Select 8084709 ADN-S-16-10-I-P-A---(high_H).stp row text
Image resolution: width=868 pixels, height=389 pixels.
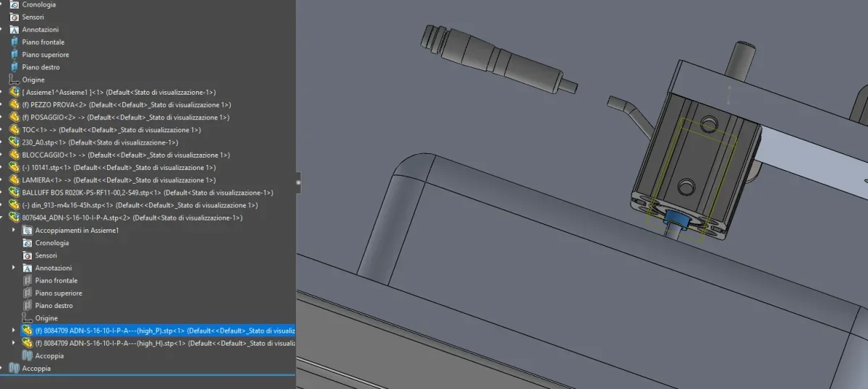point(165,343)
